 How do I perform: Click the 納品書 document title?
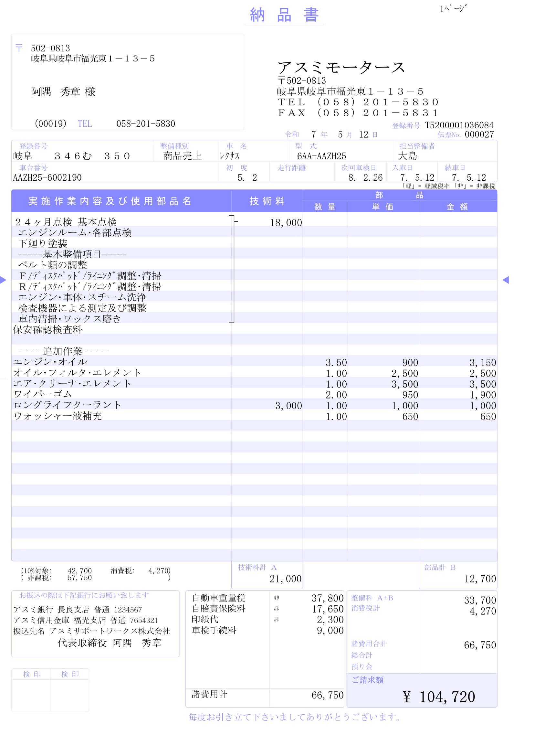(284, 15)
